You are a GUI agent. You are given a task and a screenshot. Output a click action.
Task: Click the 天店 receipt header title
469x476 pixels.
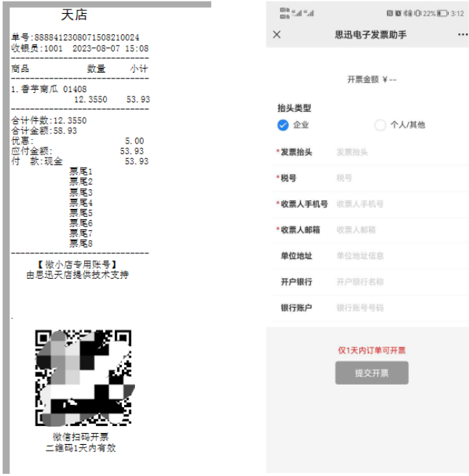(74, 15)
